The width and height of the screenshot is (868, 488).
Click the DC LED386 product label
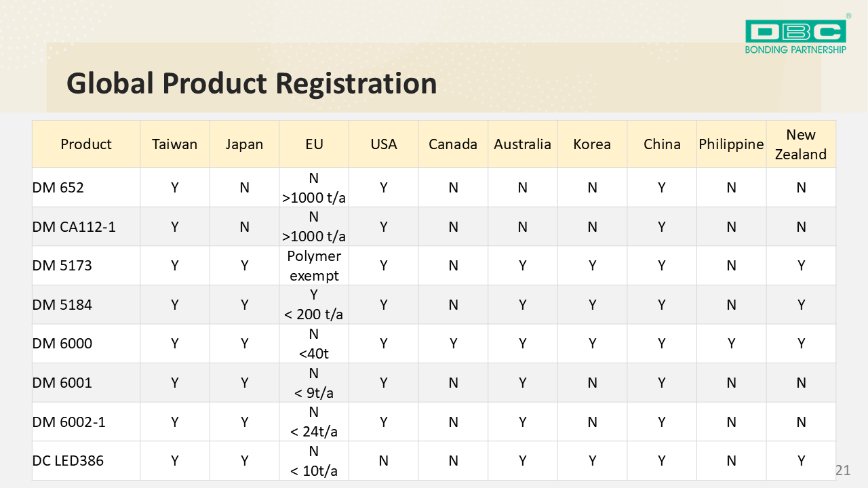click(x=68, y=461)
